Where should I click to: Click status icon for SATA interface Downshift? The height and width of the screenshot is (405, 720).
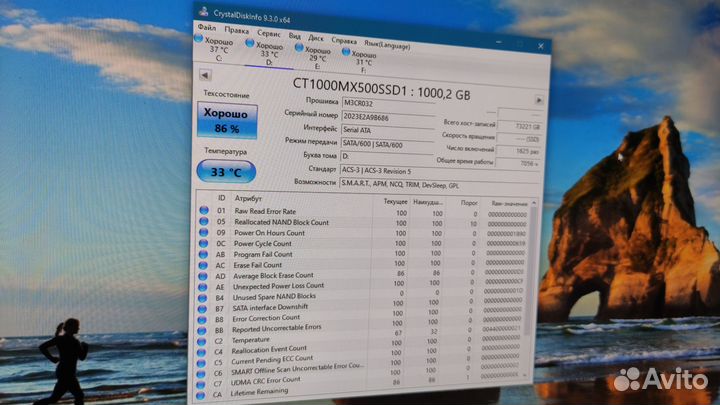202,309
